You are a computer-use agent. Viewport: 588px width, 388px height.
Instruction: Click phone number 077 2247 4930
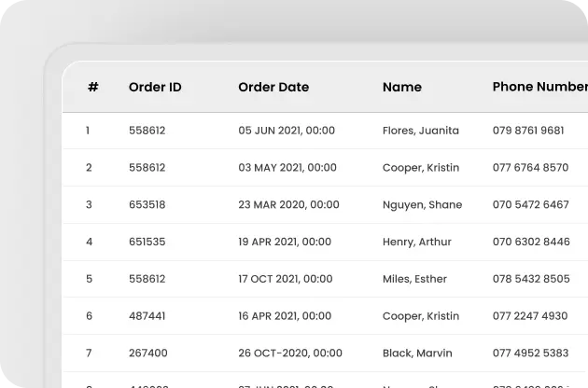tap(530, 316)
